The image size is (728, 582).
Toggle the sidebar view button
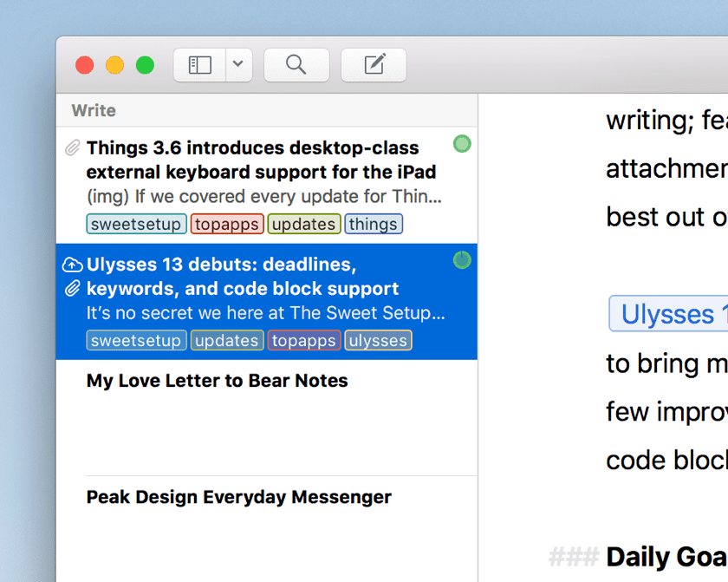tap(199, 65)
